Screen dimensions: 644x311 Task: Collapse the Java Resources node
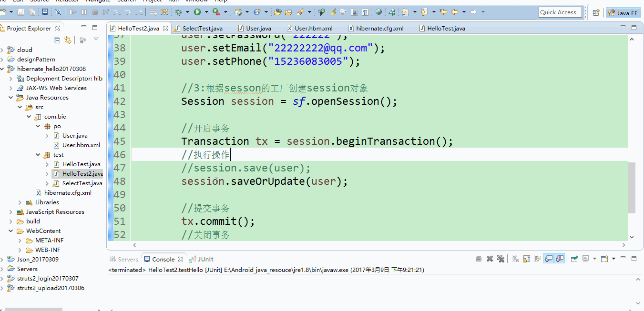tap(11, 97)
